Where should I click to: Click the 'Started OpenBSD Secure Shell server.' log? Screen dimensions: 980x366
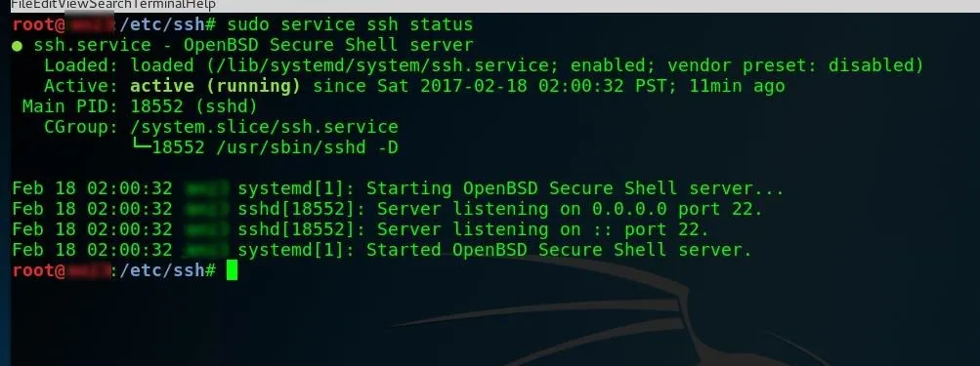[559, 250]
